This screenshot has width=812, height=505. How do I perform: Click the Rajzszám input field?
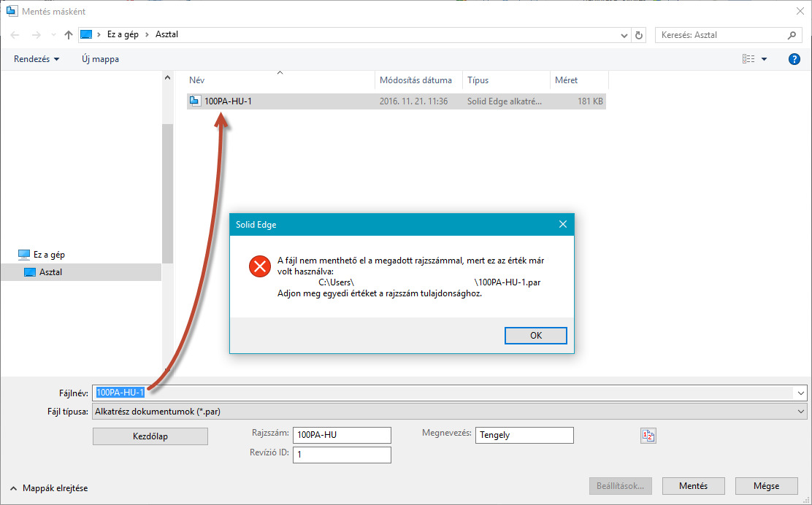tap(342, 435)
